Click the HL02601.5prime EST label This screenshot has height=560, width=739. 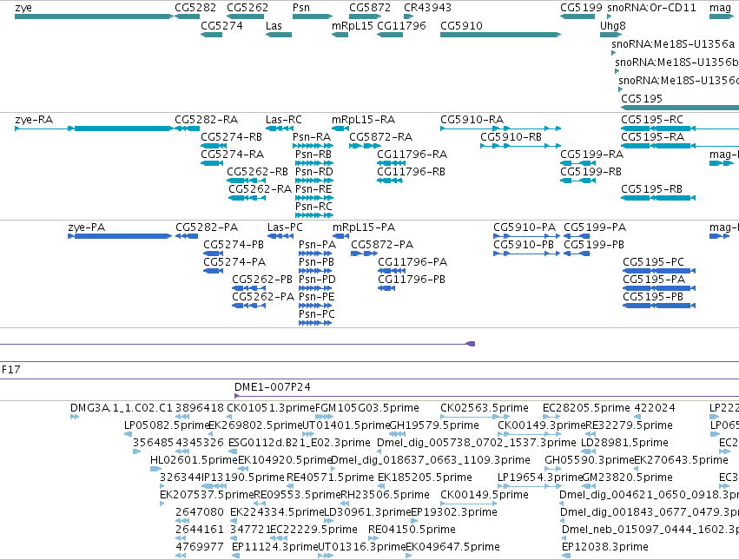(194, 460)
